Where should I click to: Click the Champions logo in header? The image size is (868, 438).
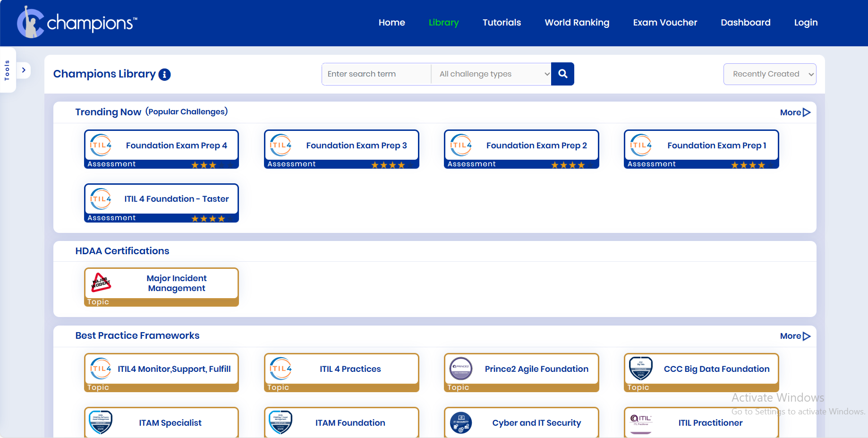coord(77,22)
